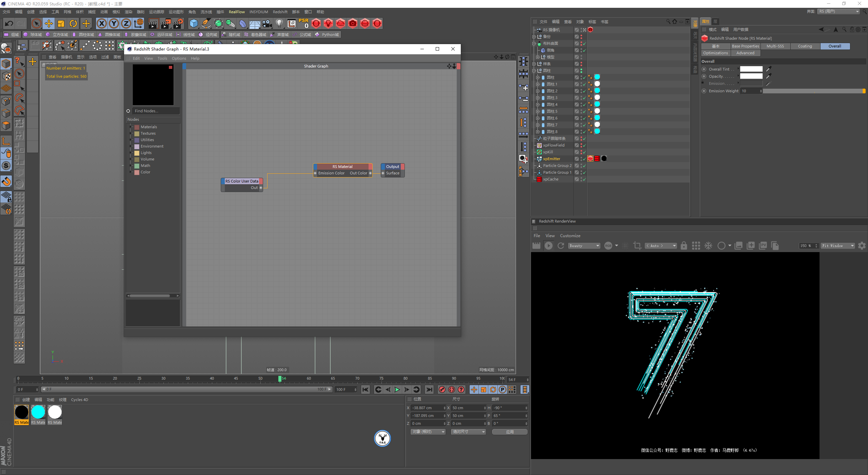Toggle Overall Tint radio circle
This screenshot has height=475, width=868.
pyautogui.click(x=704, y=69)
